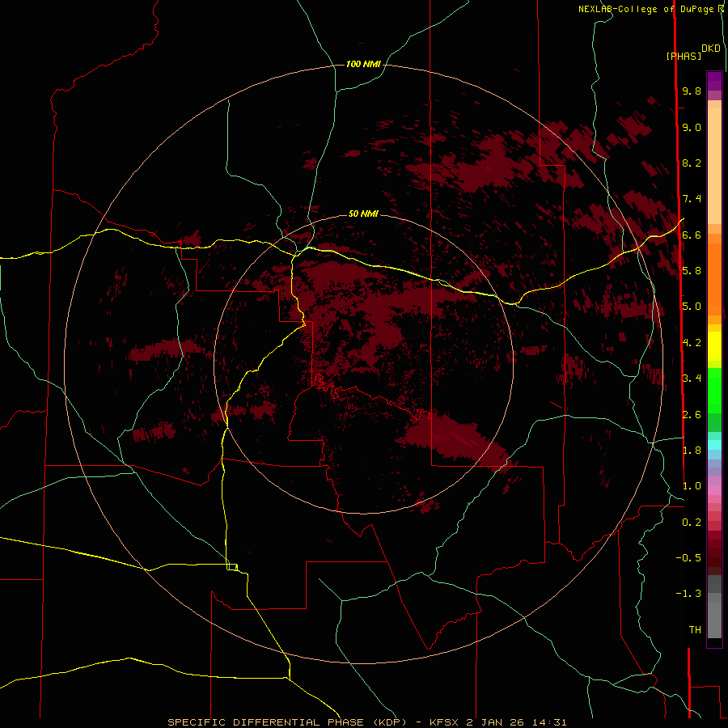
Task: Pick the gray color bar segment
Action: 714,620
